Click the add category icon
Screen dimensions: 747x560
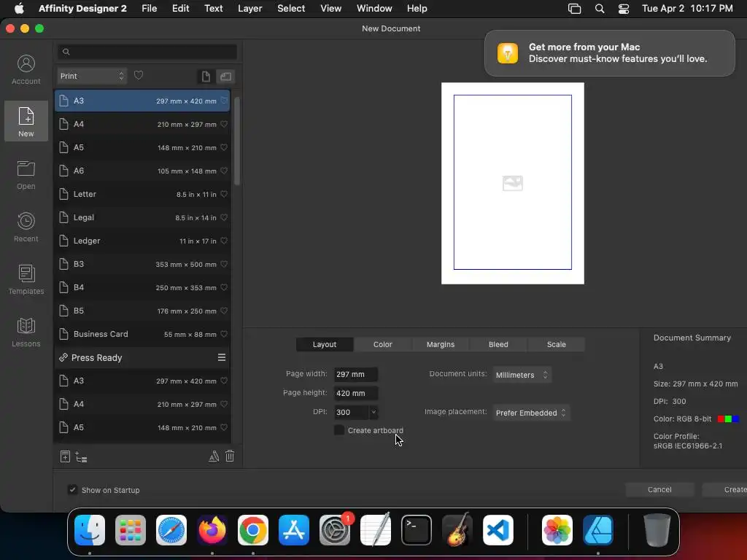coord(82,457)
